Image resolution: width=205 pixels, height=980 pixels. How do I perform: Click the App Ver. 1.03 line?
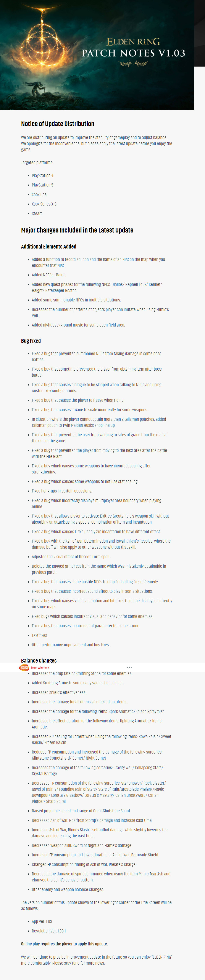(42, 921)
